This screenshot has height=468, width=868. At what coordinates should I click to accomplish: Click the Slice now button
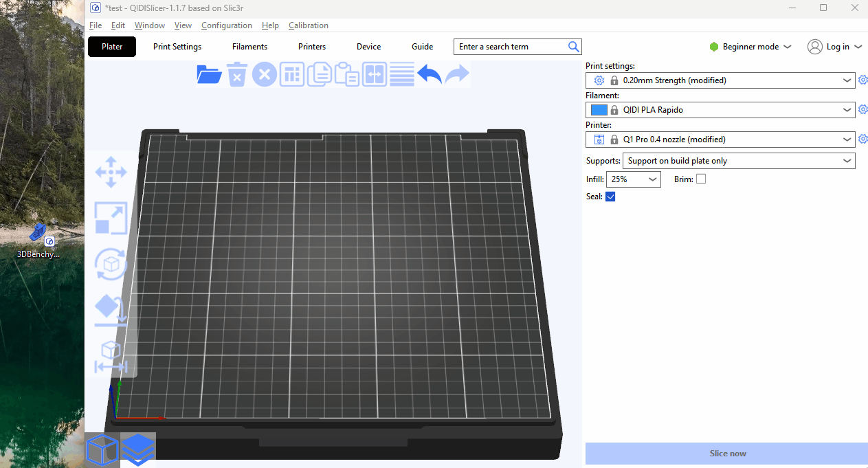coord(727,454)
